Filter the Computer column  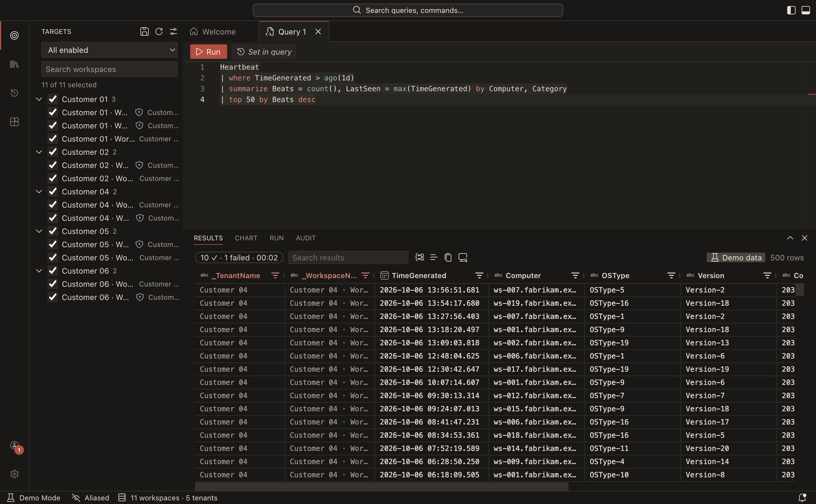[575, 275]
